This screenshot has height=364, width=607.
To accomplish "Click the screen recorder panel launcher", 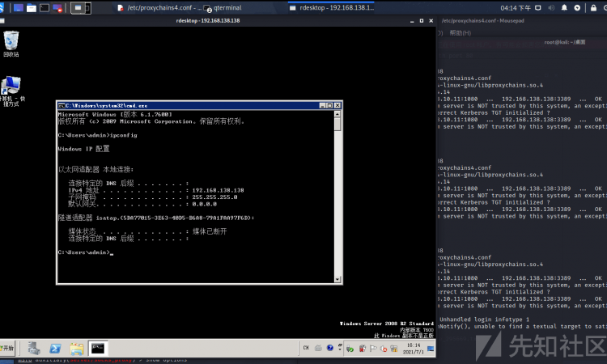I will pyautogui.click(x=57, y=8).
